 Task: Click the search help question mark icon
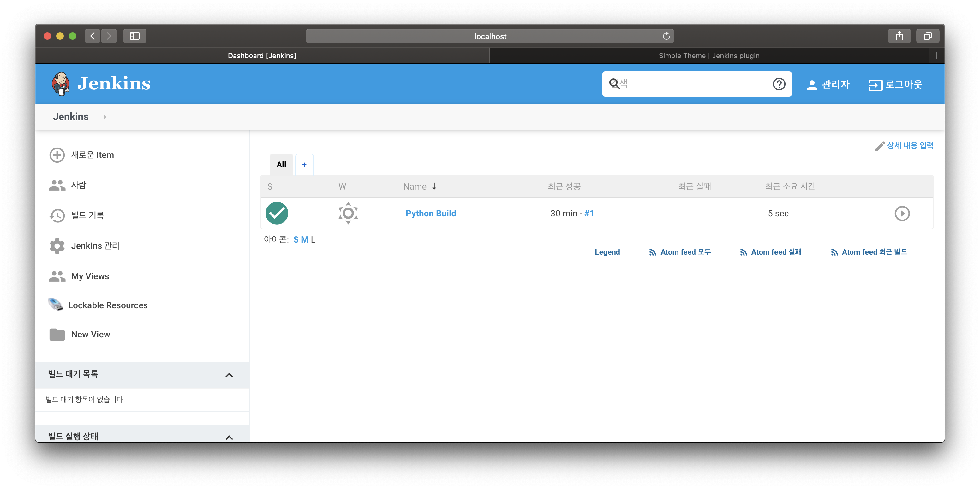779,84
